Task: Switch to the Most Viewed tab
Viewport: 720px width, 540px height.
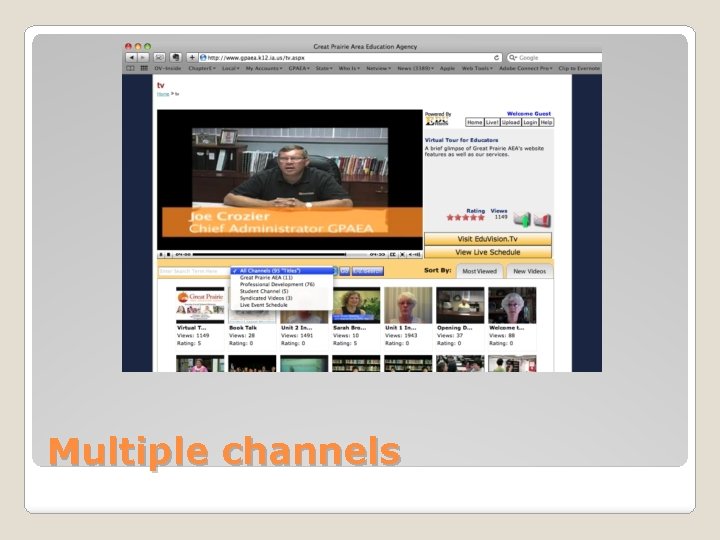Action: point(479,271)
